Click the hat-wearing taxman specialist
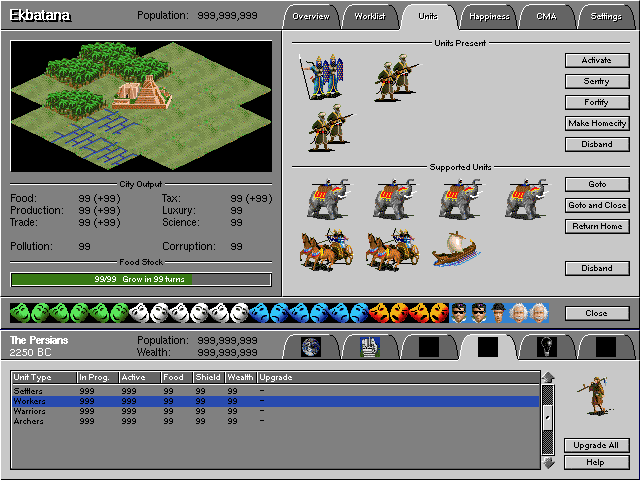 pyautogui.click(x=499, y=313)
